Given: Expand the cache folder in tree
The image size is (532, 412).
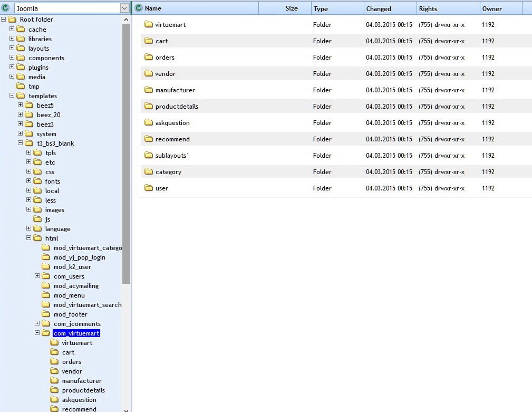Looking at the screenshot, I should pos(12,29).
